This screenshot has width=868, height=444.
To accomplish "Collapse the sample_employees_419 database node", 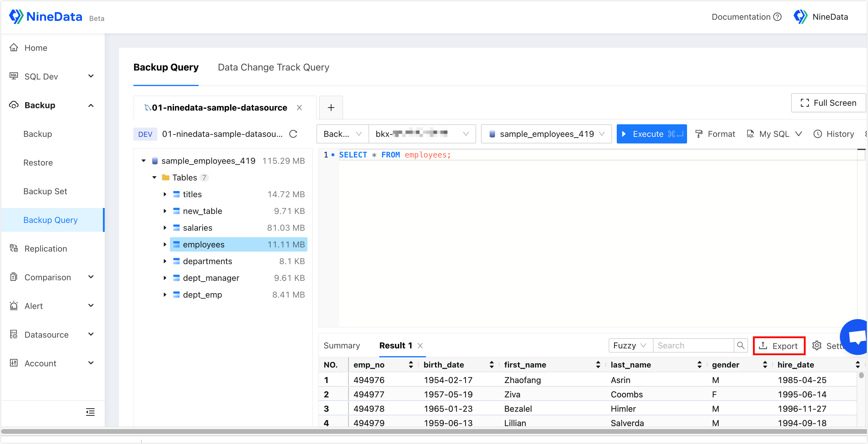I will [144, 160].
